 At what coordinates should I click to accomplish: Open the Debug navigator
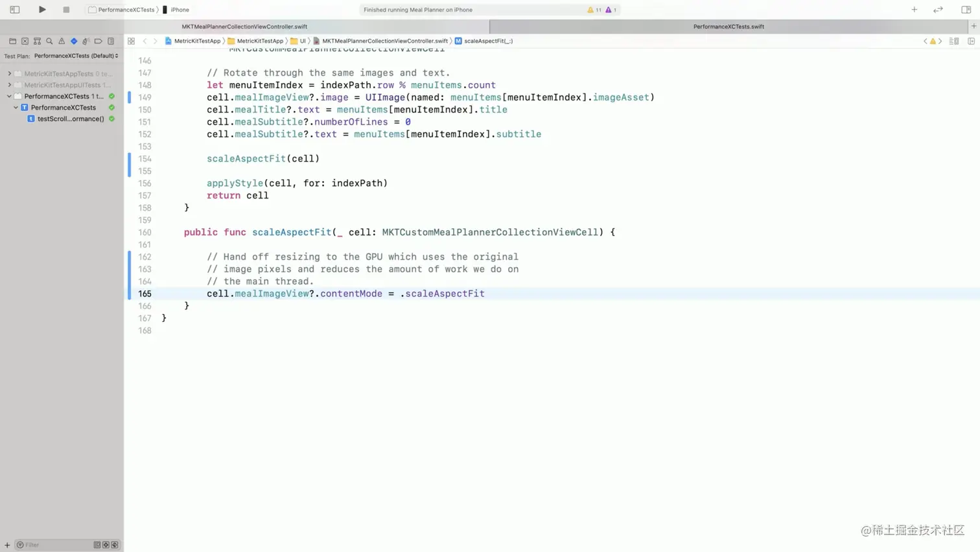pyautogui.click(x=86, y=41)
